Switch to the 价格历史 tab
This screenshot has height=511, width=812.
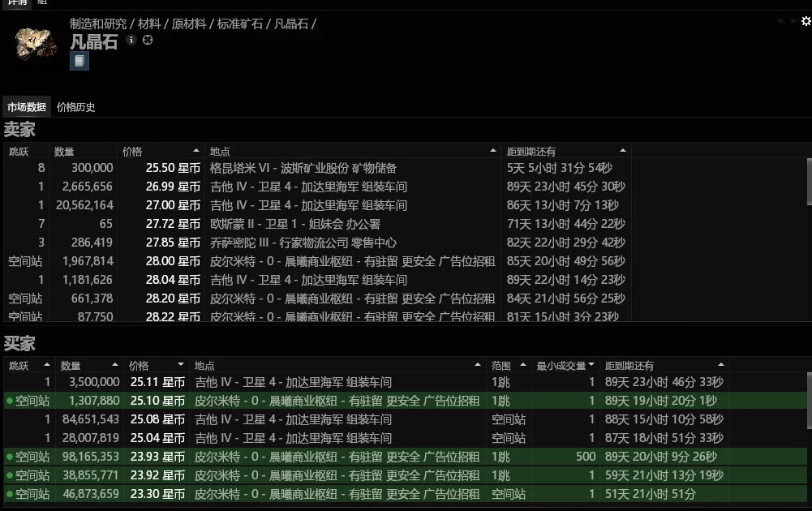[74, 106]
